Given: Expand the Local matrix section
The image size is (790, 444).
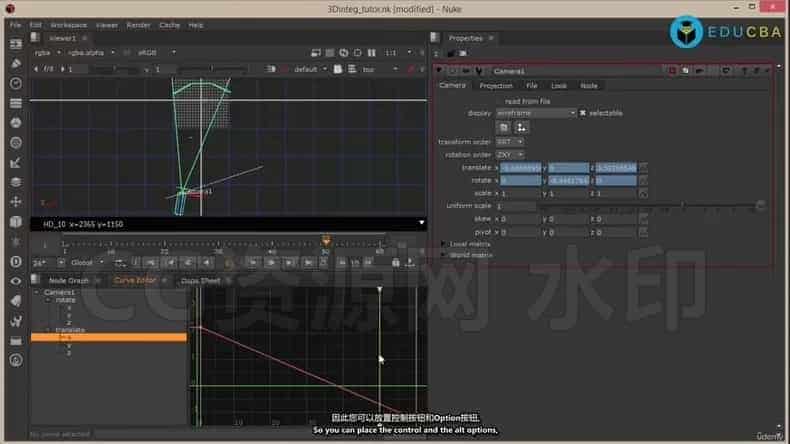Looking at the screenshot, I should [x=444, y=244].
